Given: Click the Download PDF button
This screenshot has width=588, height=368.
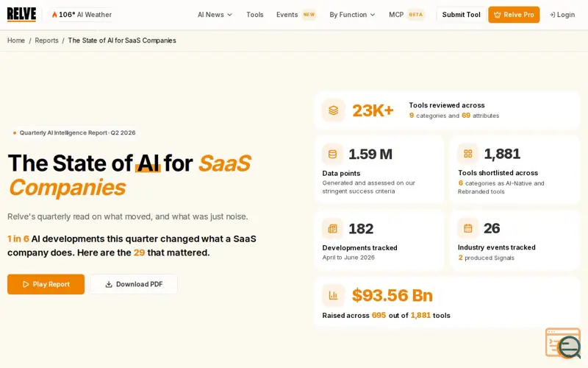Looking at the screenshot, I should pyautogui.click(x=134, y=284).
